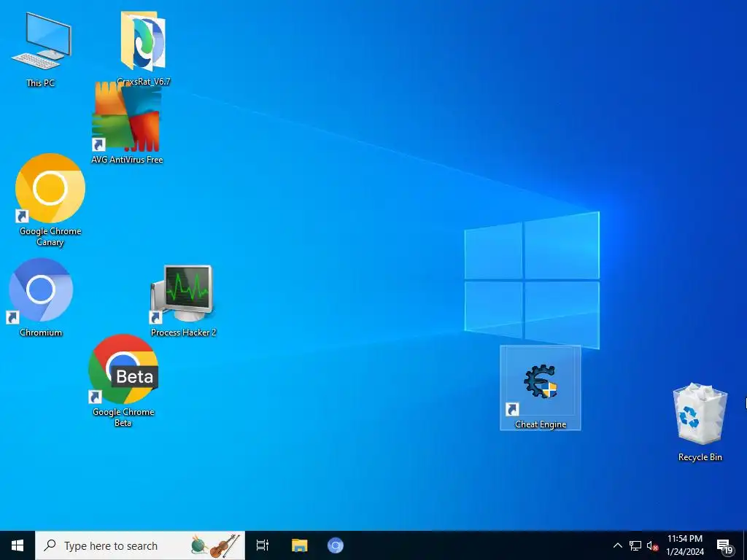This screenshot has width=747, height=560.
Task: Click the AVG AntiVirus Free label text
Action: pyautogui.click(x=127, y=160)
